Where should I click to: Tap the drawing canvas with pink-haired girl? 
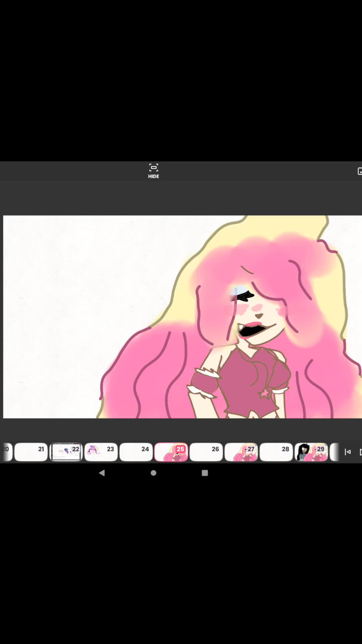pos(182,317)
